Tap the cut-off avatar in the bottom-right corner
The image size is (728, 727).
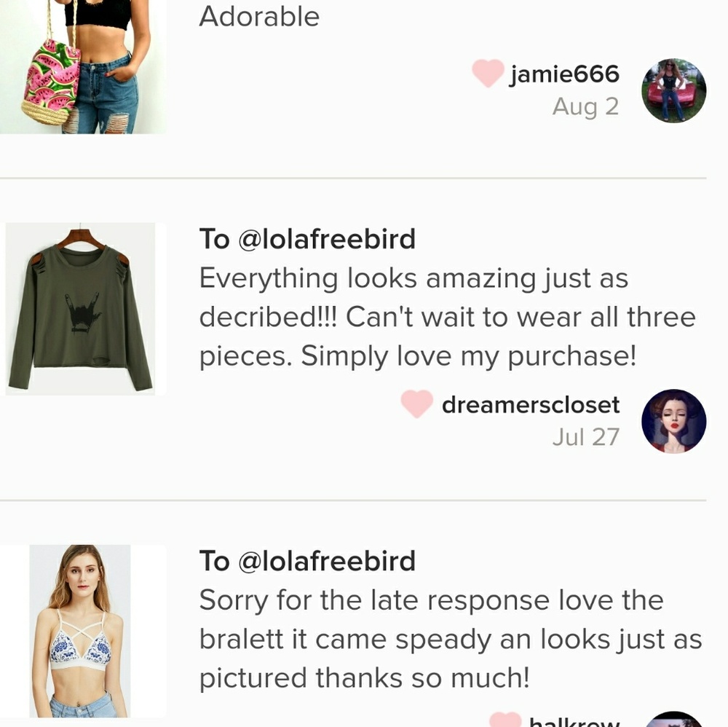pyautogui.click(x=673, y=719)
